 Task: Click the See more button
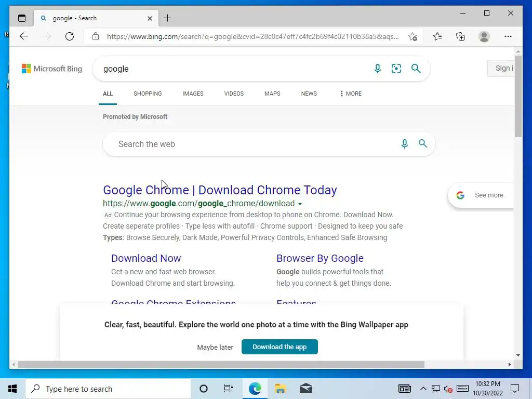[481, 195]
